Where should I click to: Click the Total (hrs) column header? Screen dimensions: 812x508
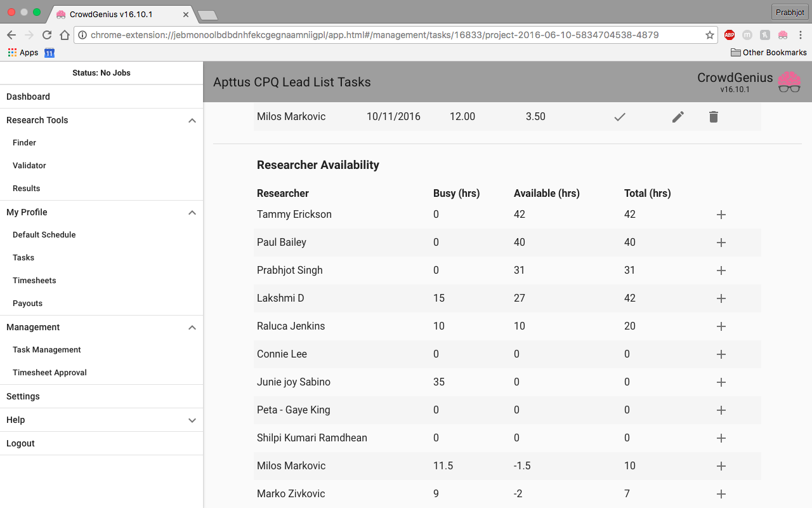pos(648,193)
